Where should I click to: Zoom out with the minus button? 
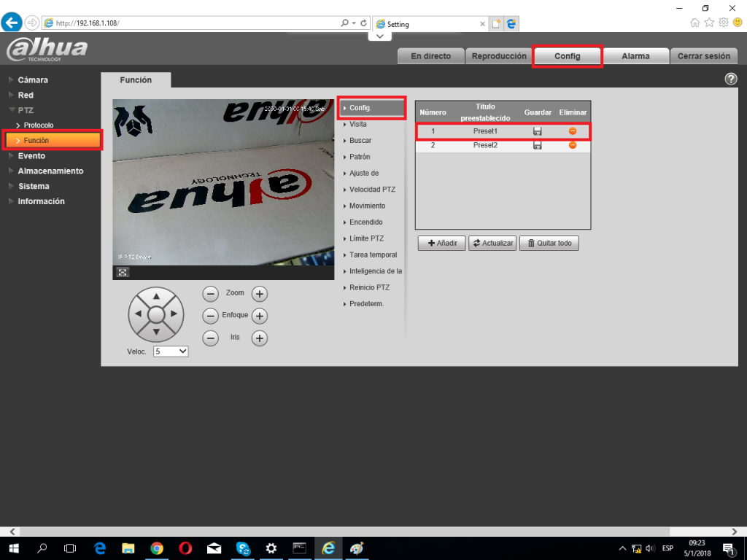coord(211,294)
